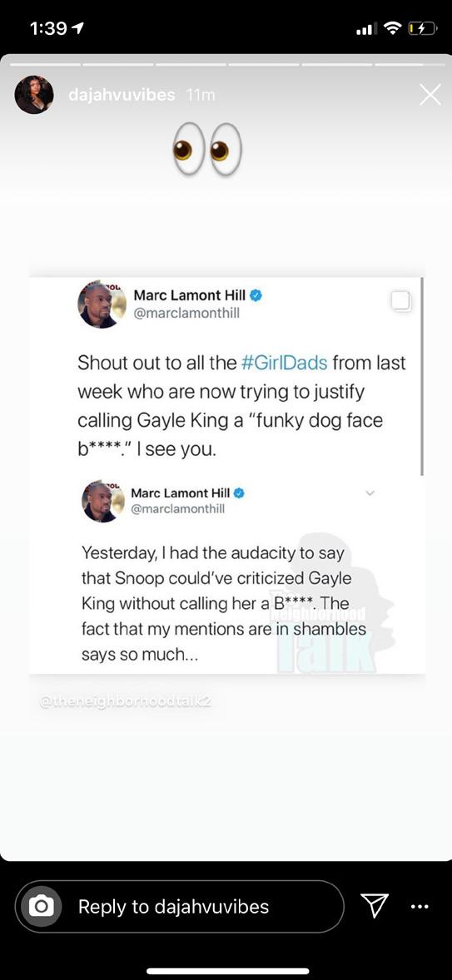Tap the dajahvuvibes username

[x=122, y=95]
